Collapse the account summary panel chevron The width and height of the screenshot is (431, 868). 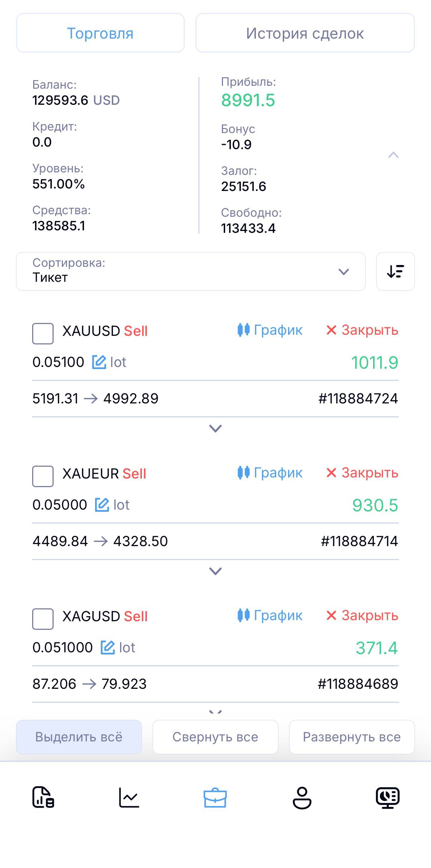coord(393,155)
